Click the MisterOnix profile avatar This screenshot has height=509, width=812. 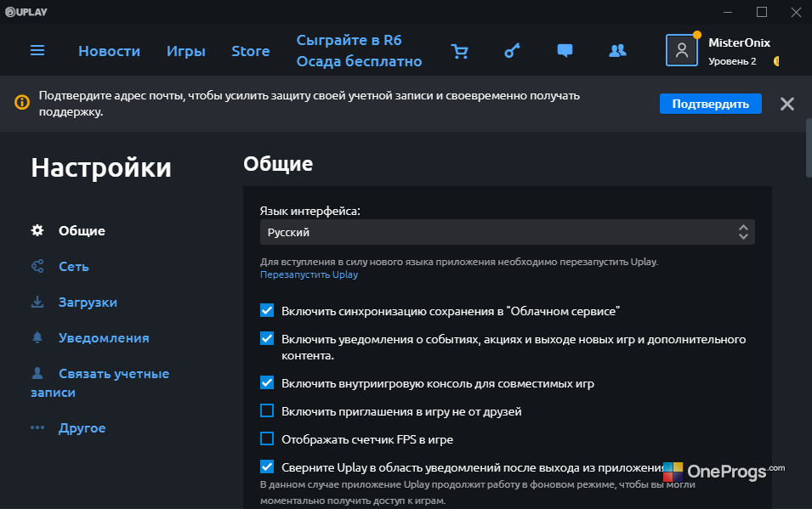682,50
